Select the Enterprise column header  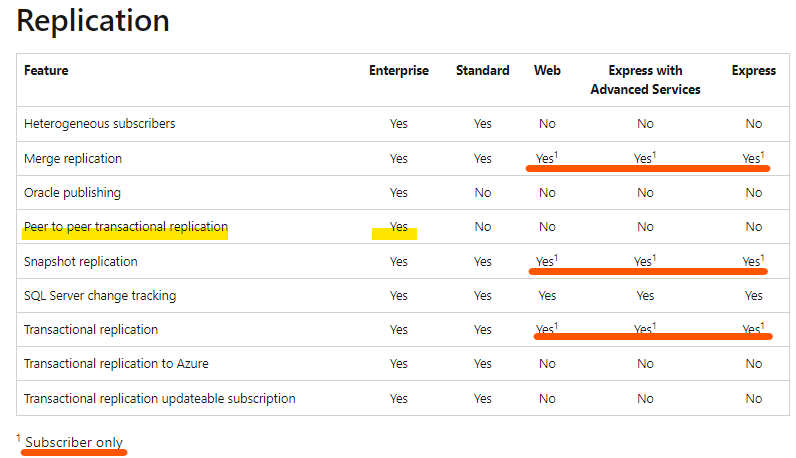[399, 71]
